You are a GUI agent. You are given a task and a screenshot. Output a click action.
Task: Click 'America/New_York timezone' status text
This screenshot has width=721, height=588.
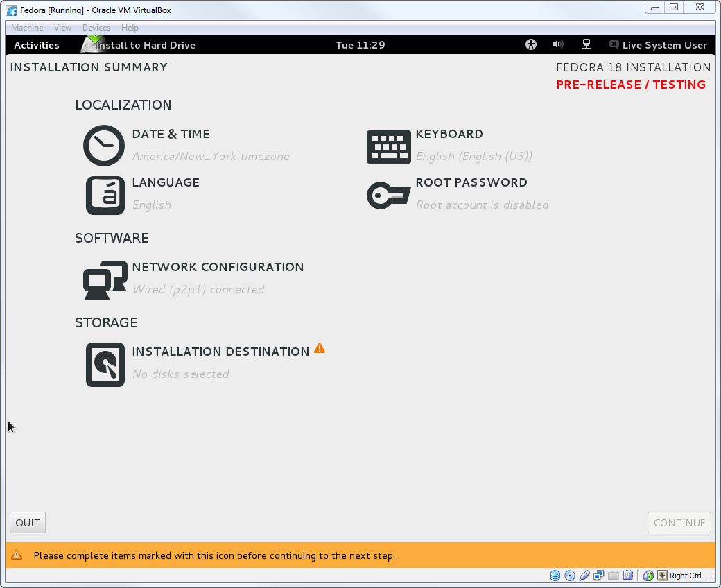[x=211, y=156]
